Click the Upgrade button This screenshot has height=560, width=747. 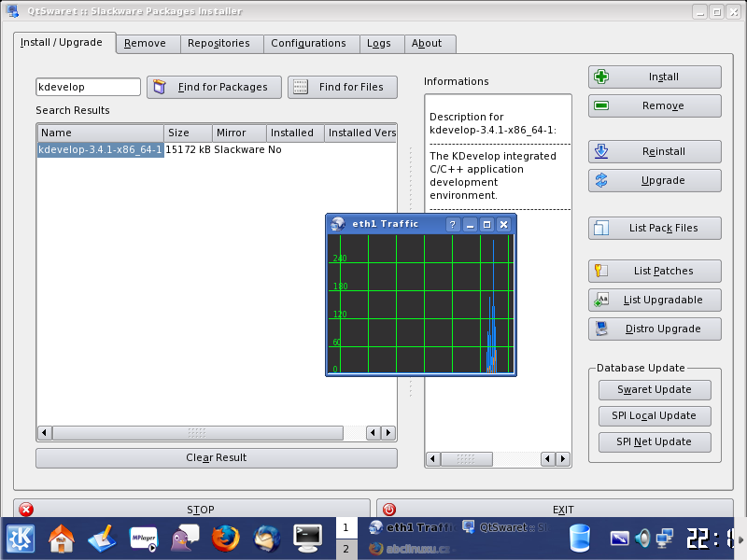655,180
